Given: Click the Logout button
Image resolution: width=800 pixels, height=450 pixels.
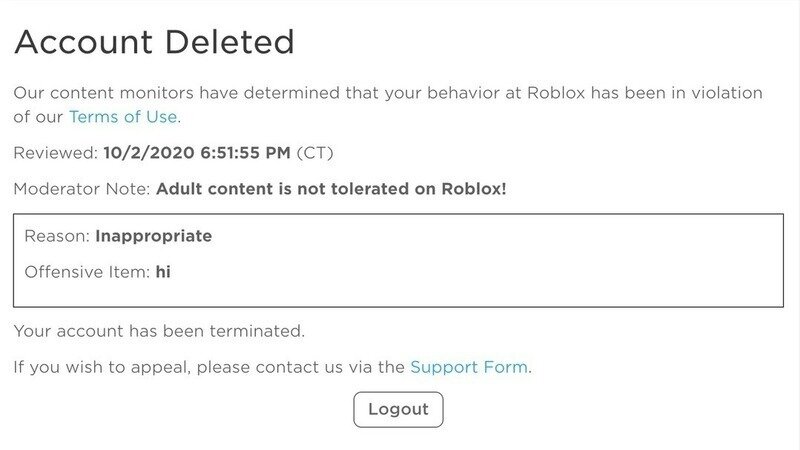Looking at the screenshot, I should pos(398,409).
